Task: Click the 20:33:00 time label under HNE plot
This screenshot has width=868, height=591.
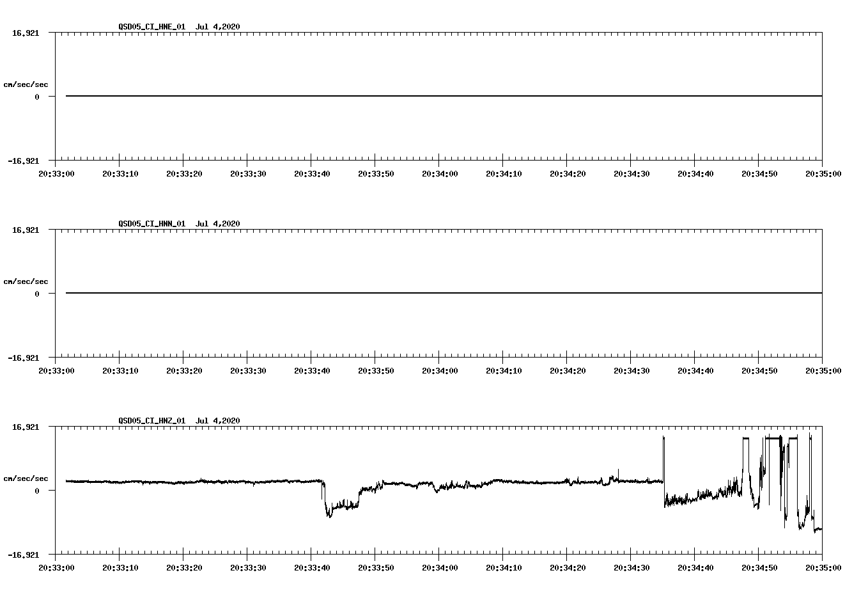Action: pos(56,173)
